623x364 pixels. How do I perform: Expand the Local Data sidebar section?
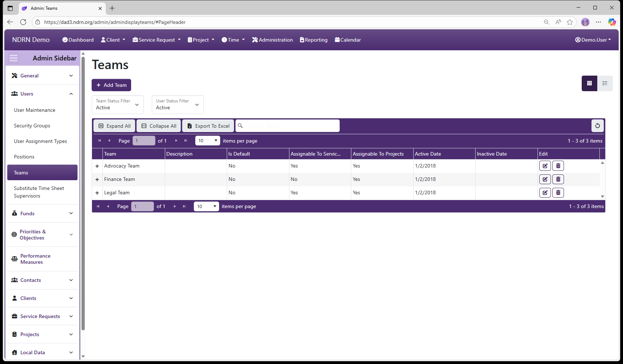click(42, 352)
